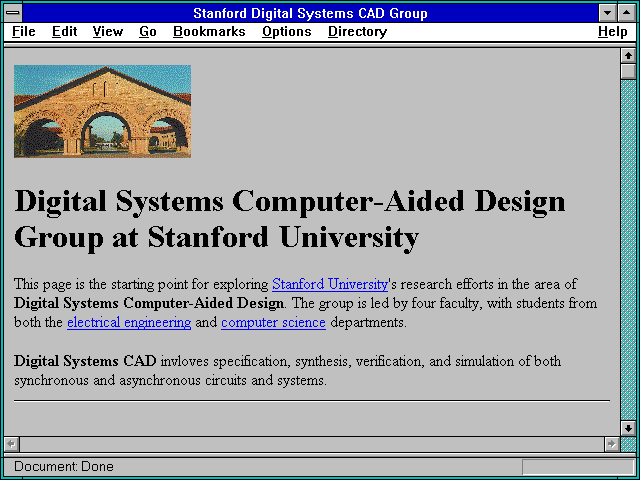
Task: Open the window control menu box
Action: point(13,13)
